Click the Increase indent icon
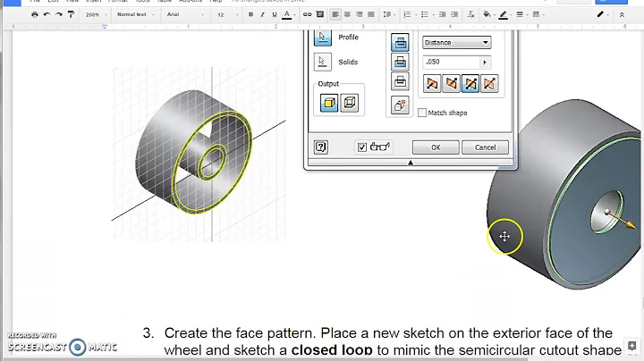The height and width of the screenshot is (361, 644). [x=454, y=14]
